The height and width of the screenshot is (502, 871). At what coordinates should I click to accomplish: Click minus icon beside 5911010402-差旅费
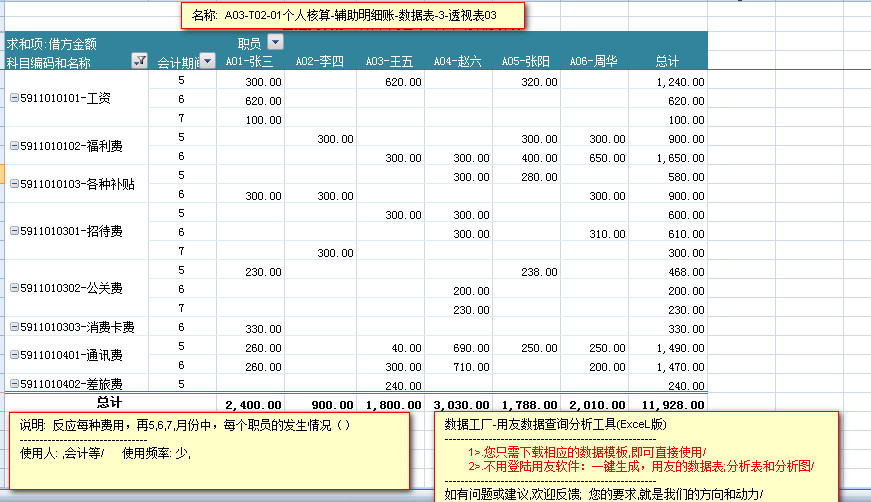point(14,384)
